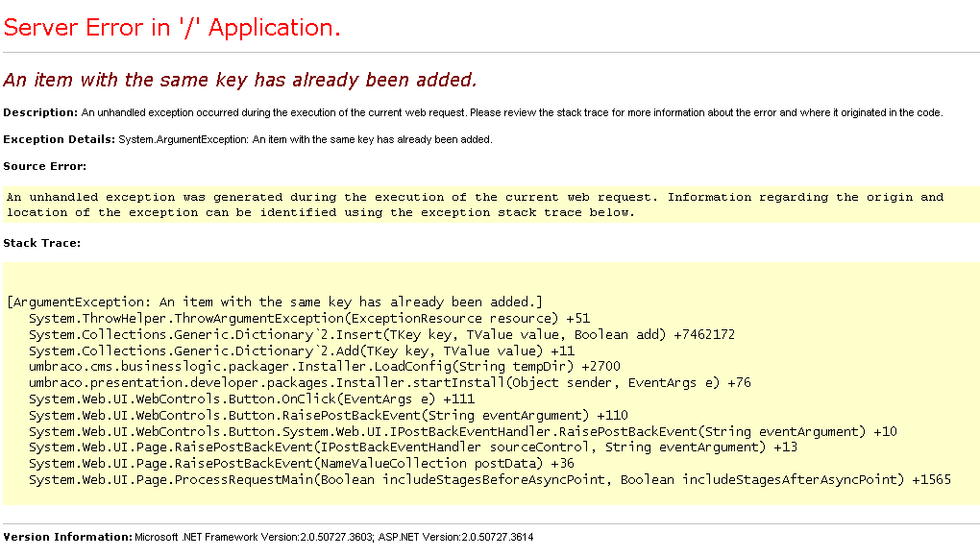Image resolution: width=980 pixels, height=556 pixels.
Task: Click the italic 'An item with the same key' error title
Action: point(240,80)
